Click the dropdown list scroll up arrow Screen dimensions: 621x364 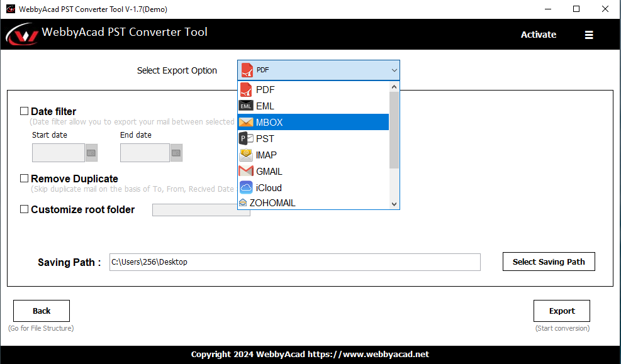coord(394,87)
